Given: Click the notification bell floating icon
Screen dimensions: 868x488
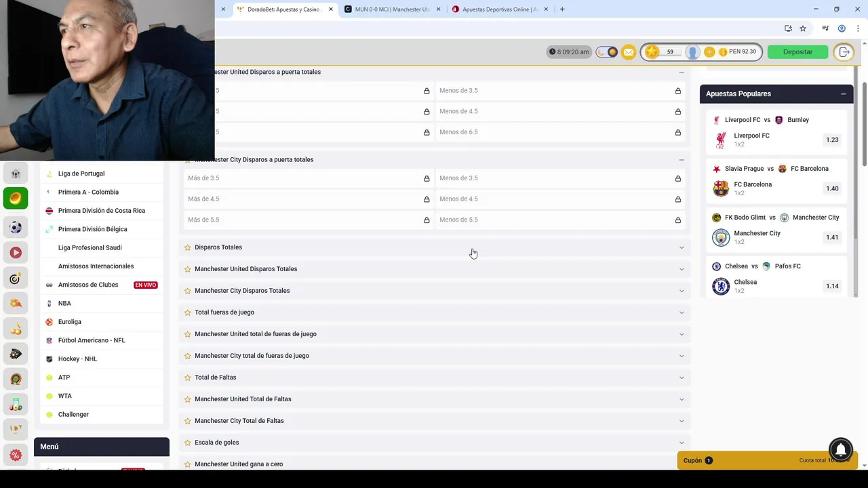Looking at the screenshot, I should tap(841, 449).
